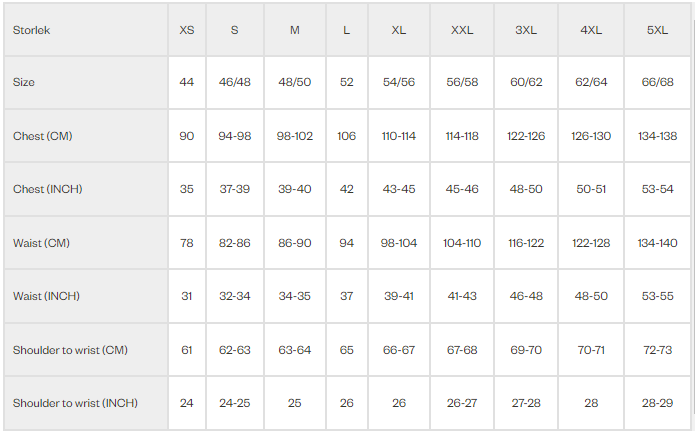Click waist value 134-140 for 5XL
This screenshot has width=695, height=433.
tap(657, 243)
